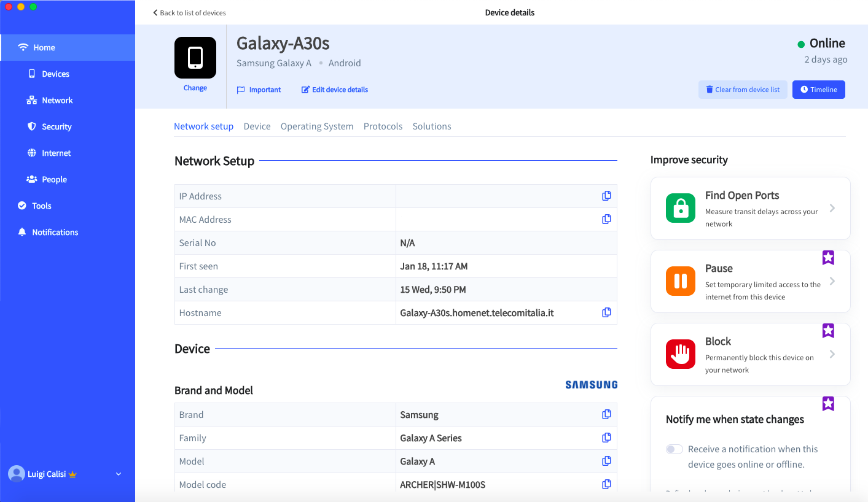Click the premium star badge on Pause card
Image resolution: width=868 pixels, height=502 pixels.
pos(828,258)
